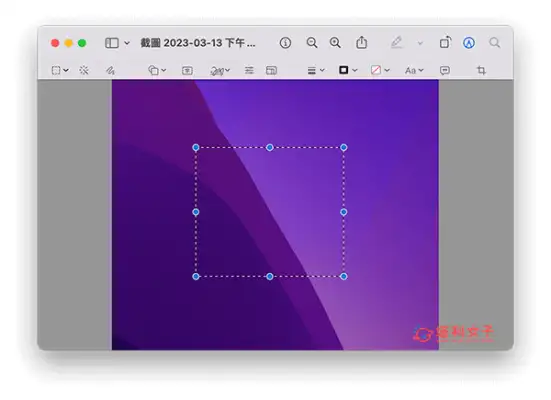
Task: Minimize the Preview window
Action: coord(69,43)
